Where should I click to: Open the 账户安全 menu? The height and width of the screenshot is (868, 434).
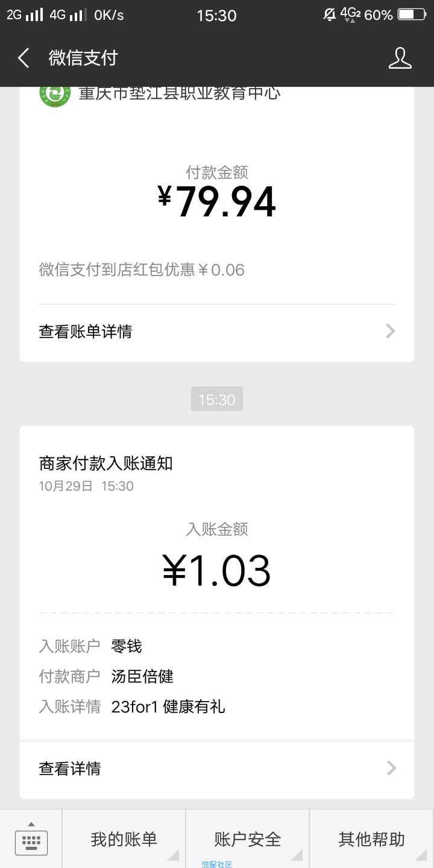click(248, 839)
